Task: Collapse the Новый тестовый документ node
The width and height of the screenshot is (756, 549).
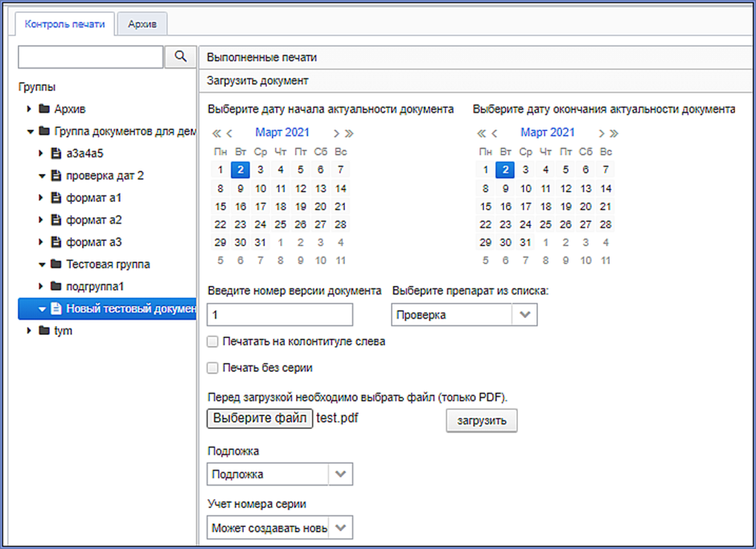Action: pos(42,309)
